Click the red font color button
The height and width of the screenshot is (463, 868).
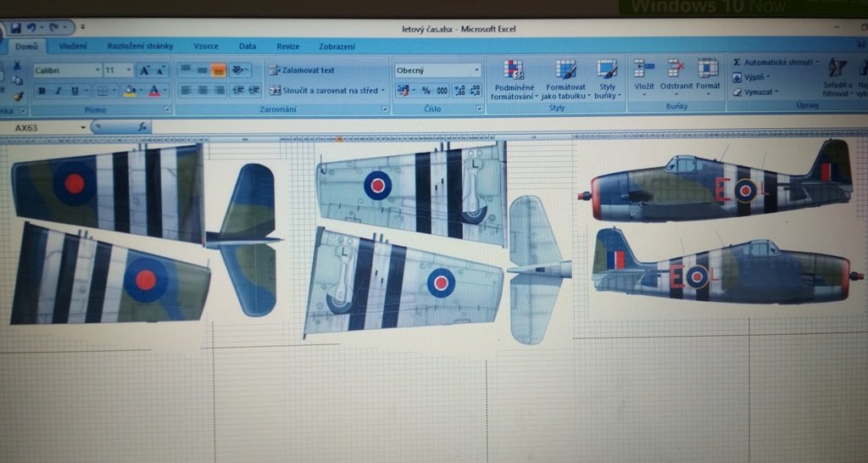pos(153,91)
